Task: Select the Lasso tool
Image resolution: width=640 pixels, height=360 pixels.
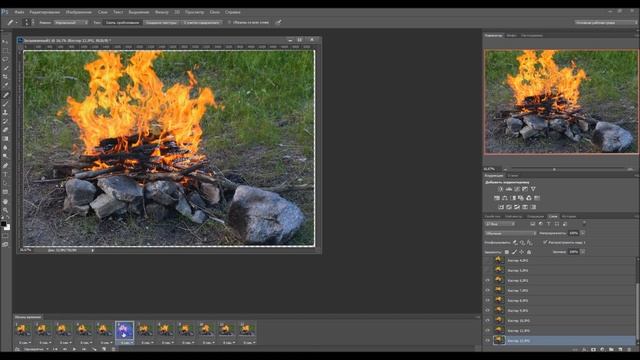Action: [5, 59]
